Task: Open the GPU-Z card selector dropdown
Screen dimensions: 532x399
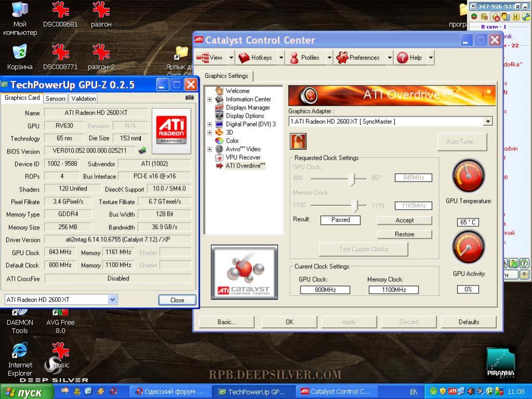Action: coord(113,300)
